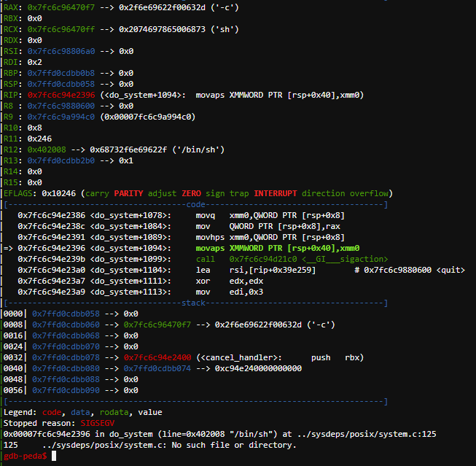Image resolution: width=476 pixels, height=466 pixels.
Task: Select the red RIP address 0x7fc6c94e2396
Action: [61, 95]
